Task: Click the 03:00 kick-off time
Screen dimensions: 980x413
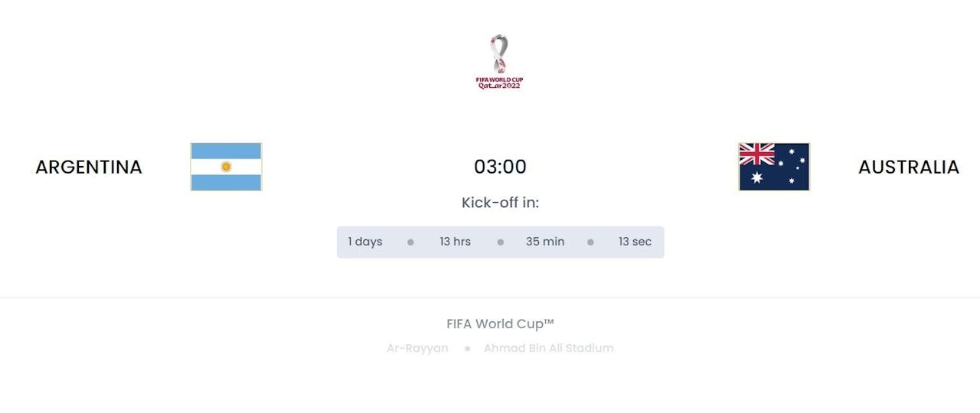Action: pos(500,167)
